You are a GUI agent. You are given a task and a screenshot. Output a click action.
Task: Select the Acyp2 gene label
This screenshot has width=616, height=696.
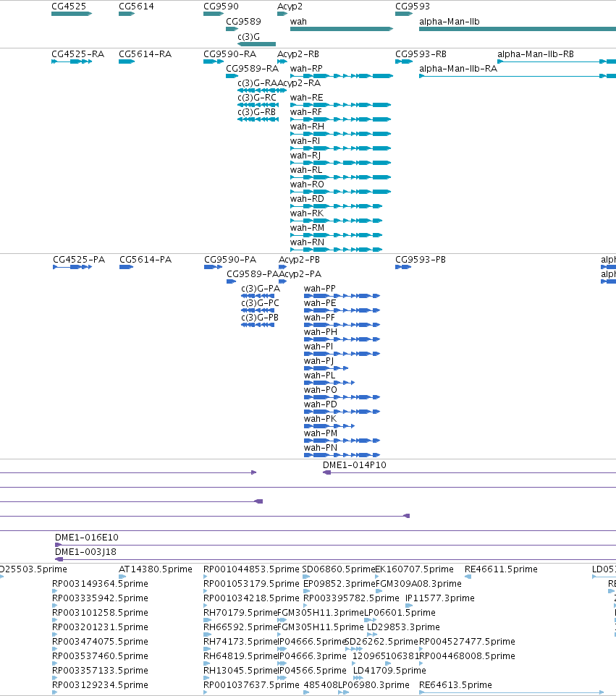pyautogui.click(x=290, y=7)
